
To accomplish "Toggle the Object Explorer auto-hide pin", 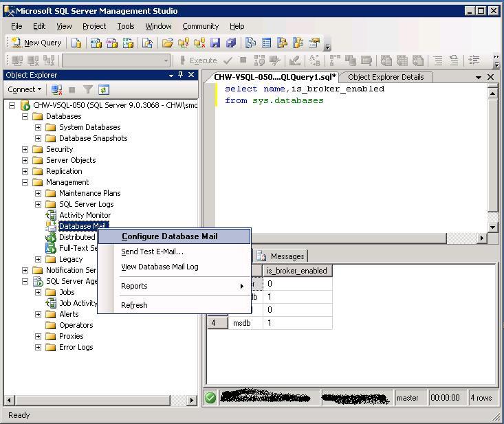I will [181, 75].
